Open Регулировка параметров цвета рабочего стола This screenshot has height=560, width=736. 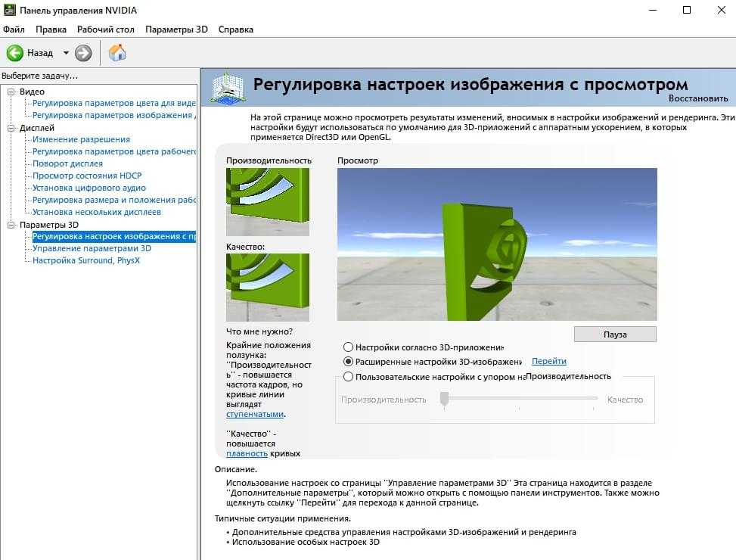[x=113, y=151]
